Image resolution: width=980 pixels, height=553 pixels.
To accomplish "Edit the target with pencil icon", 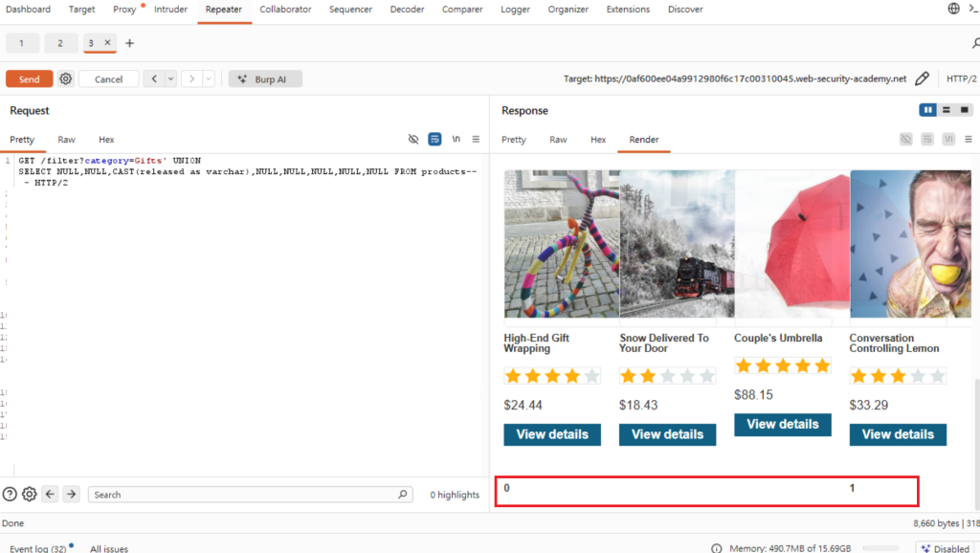I will tap(922, 78).
